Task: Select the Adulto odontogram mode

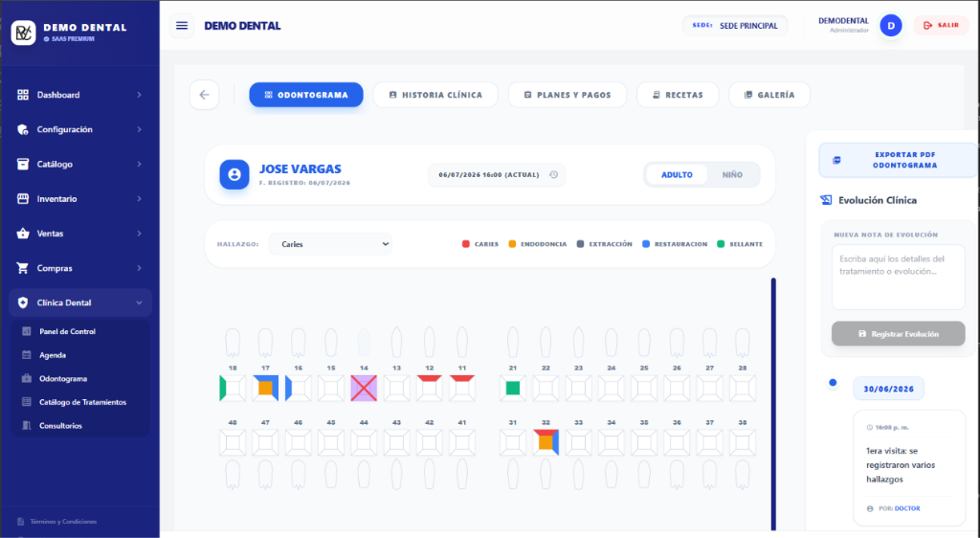Action: pyautogui.click(x=677, y=175)
